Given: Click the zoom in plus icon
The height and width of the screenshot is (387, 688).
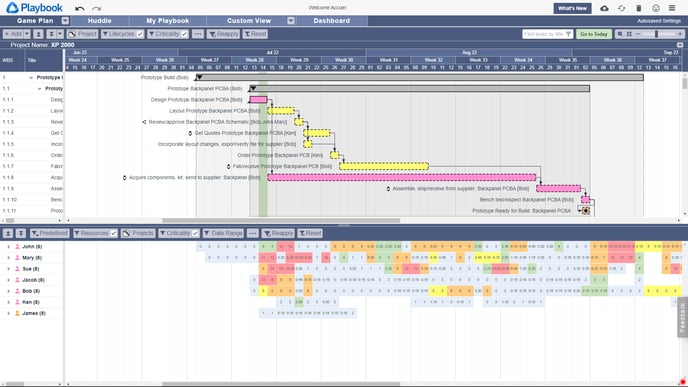Looking at the screenshot, I should click(680, 34).
